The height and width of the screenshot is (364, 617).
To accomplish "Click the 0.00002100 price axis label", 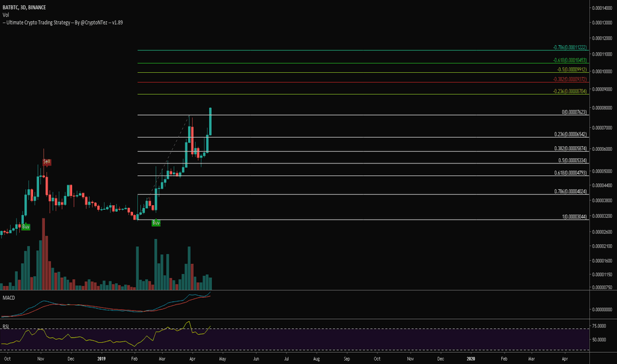I will tap(602, 246).
